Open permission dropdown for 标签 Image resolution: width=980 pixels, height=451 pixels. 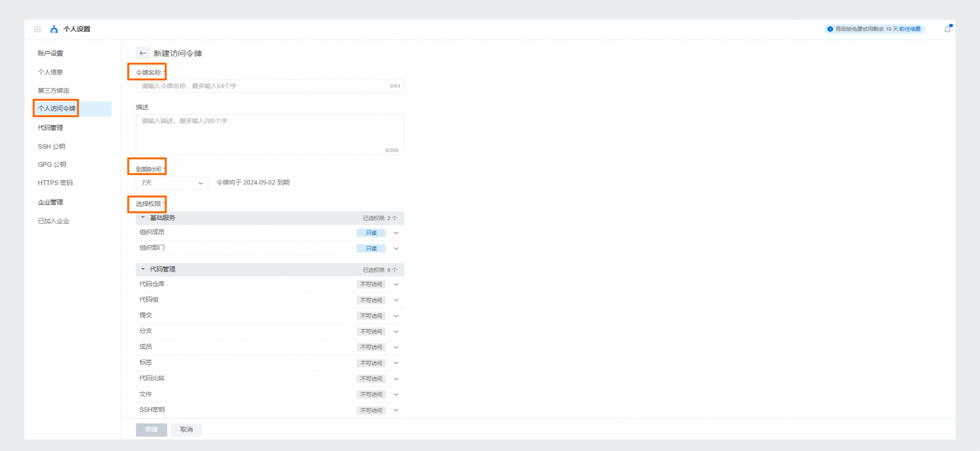tap(396, 363)
